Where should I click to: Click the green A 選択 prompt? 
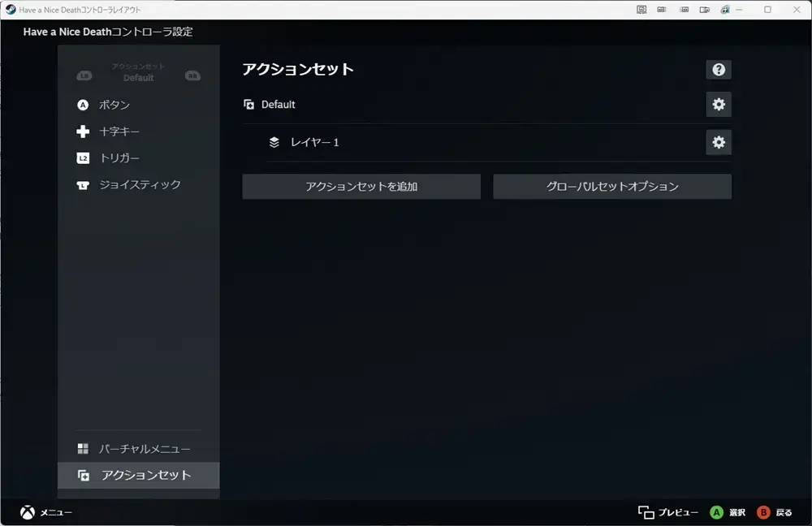click(x=728, y=512)
